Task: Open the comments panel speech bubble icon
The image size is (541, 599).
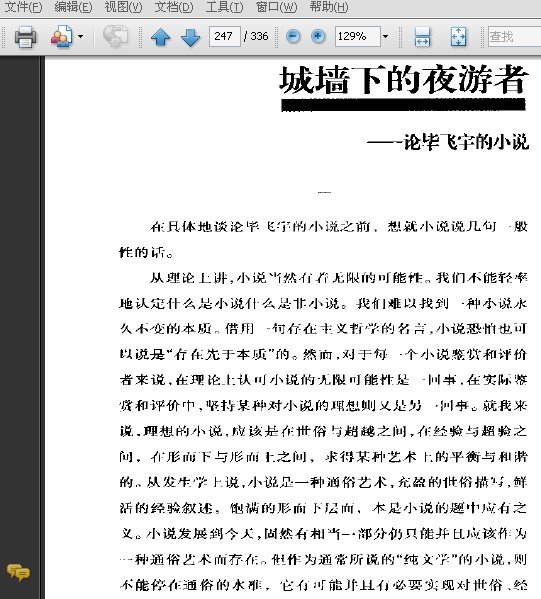Action: (18, 572)
